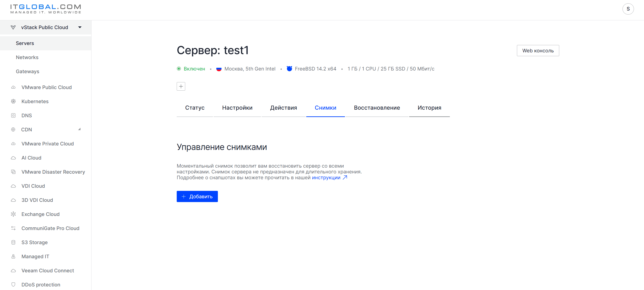Open the Web консоль button

538,51
